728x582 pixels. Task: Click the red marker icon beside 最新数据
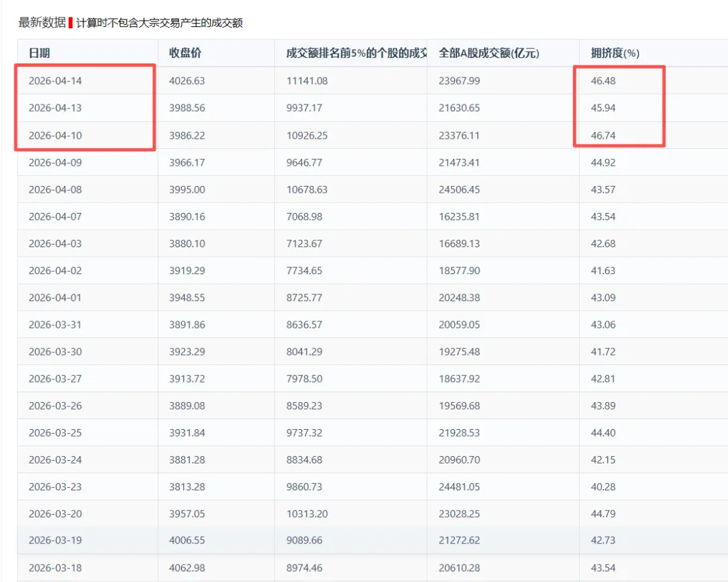(70, 22)
